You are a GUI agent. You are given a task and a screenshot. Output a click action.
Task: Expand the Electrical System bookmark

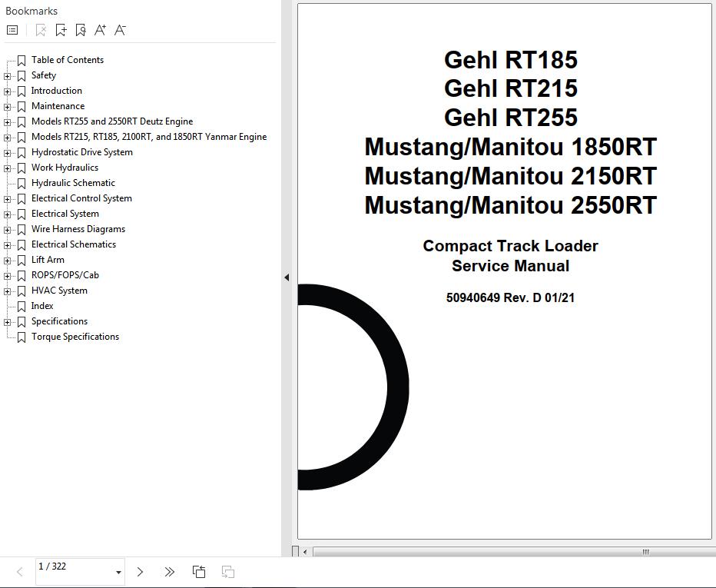click(8, 214)
